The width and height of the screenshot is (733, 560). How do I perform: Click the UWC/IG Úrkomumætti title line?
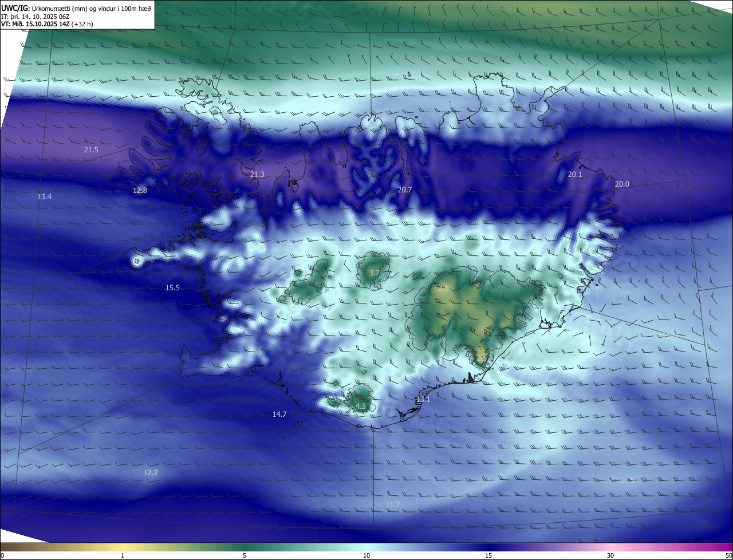(x=77, y=8)
